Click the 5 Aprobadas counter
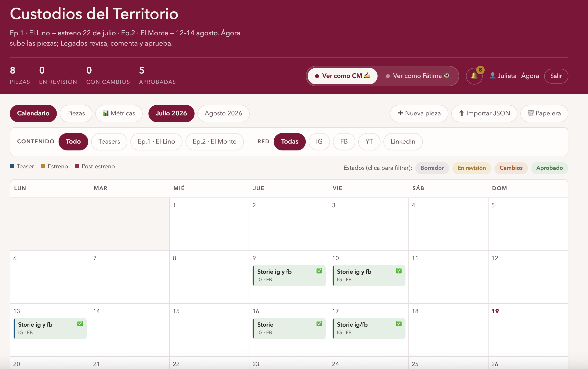The width and height of the screenshot is (588, 369). pos(157,75)
